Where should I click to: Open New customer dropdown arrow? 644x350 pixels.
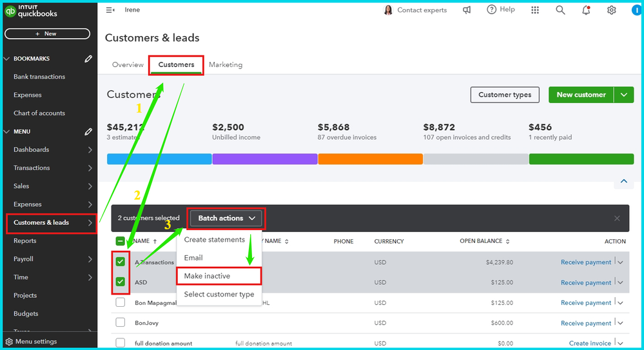624,95
